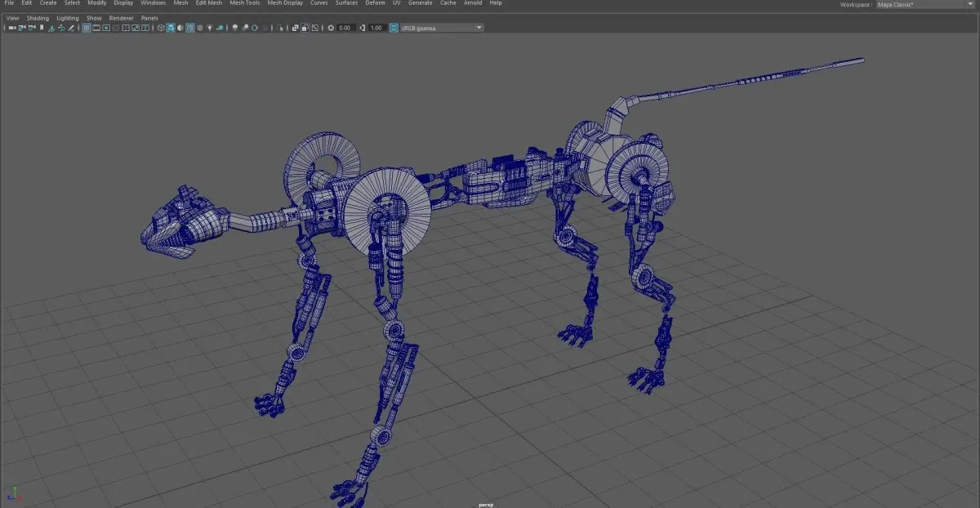Viewport: 980px width, 508px height.
Task: Open the Cache menu
Action: click(x=448, y=3)
